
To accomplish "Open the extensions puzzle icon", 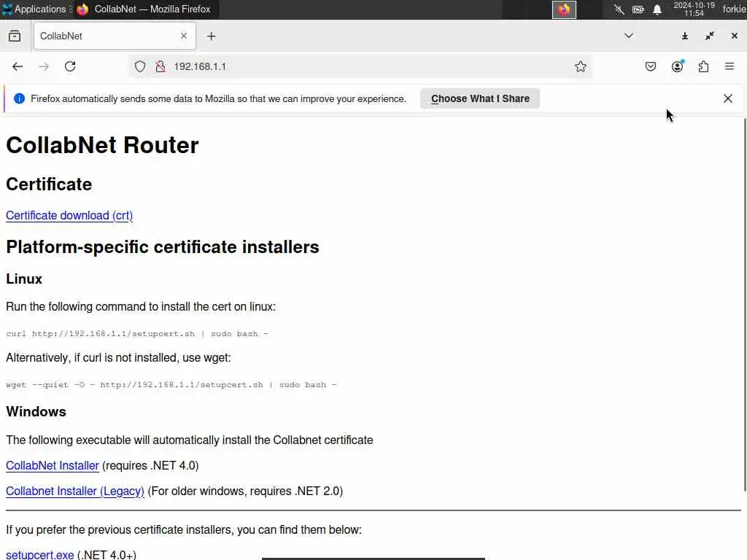I will pyautogui.click(x=704, y=66).
